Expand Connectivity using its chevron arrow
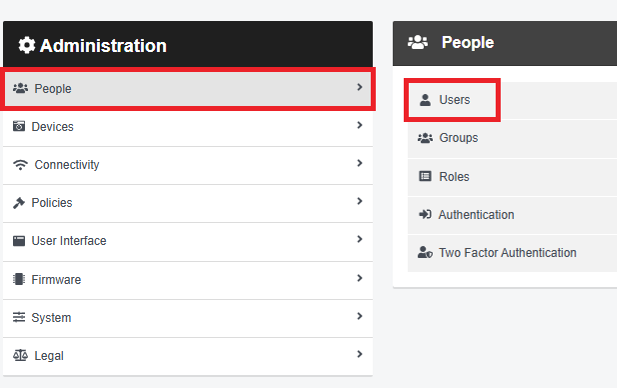Viewport: 617px width, 388px height. click(x=360, y=163)
